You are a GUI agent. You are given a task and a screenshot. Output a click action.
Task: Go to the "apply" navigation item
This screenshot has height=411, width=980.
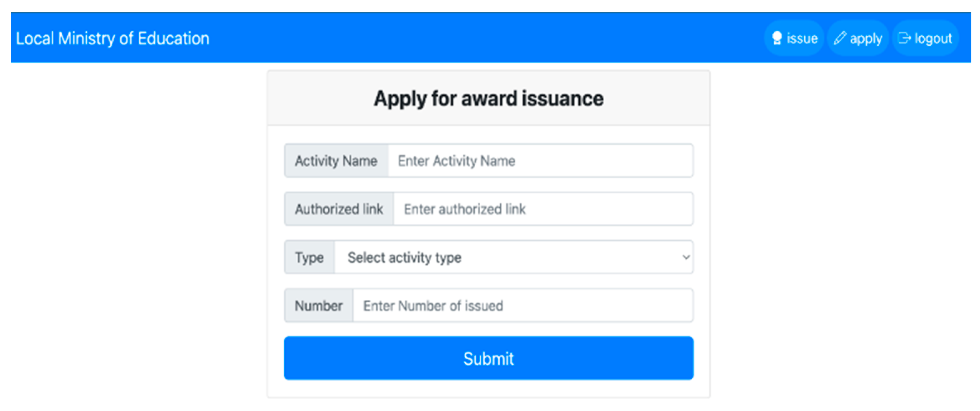pyautogui.click(x=866, y=38)
